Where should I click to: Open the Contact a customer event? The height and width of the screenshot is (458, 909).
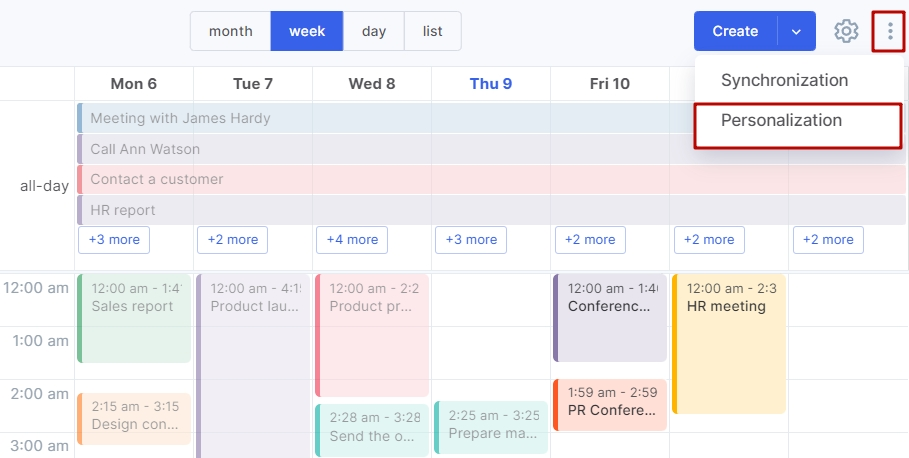pos(300,179)
